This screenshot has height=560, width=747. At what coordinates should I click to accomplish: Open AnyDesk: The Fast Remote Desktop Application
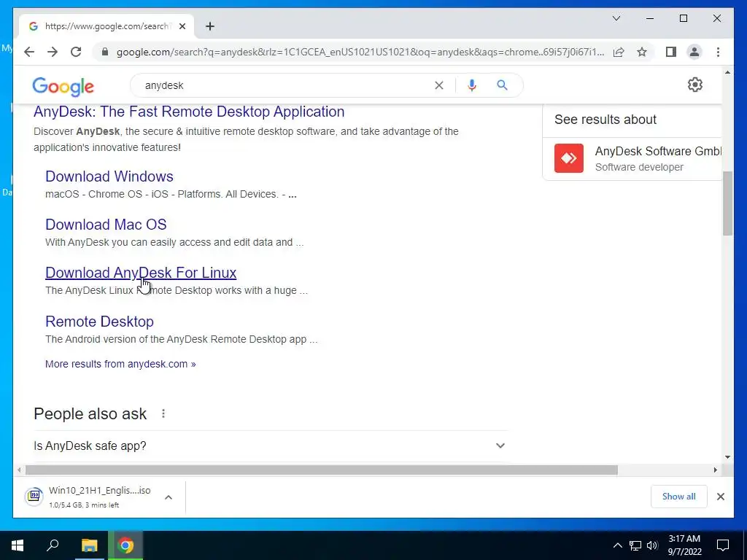[189, 112]
